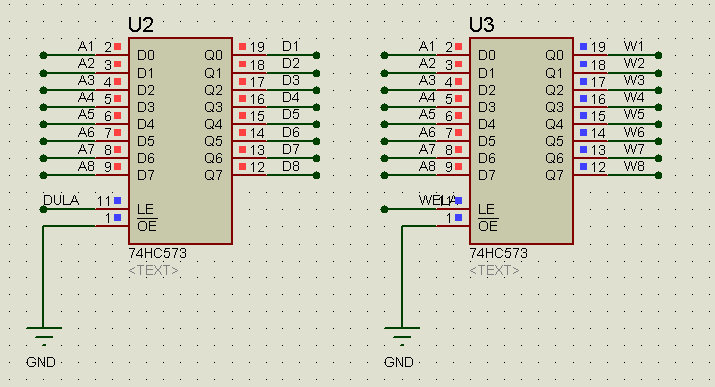
Task: Click U3 pin 19 blue logic indicator
Action: 583,46
